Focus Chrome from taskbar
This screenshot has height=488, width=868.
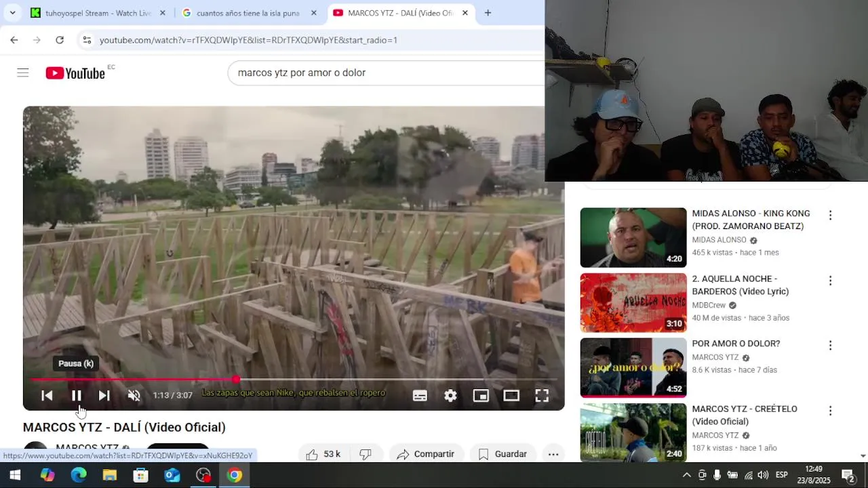point(235,475)
